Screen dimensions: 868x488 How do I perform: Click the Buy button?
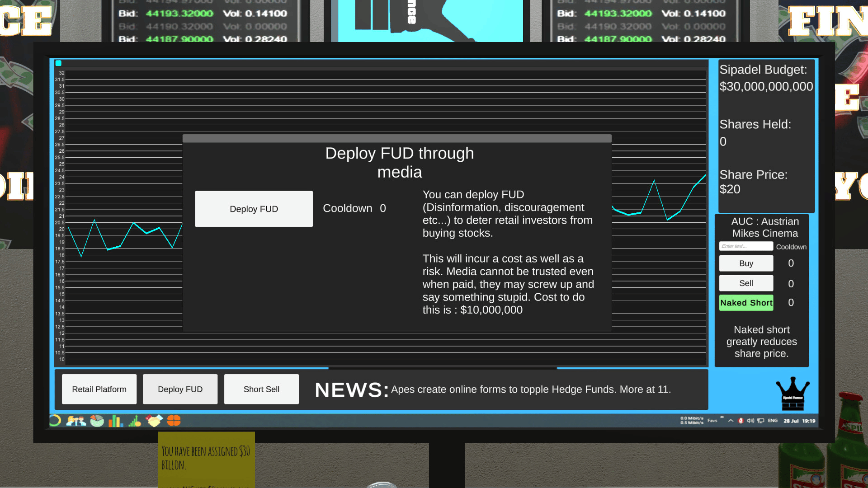click(746, 263)
